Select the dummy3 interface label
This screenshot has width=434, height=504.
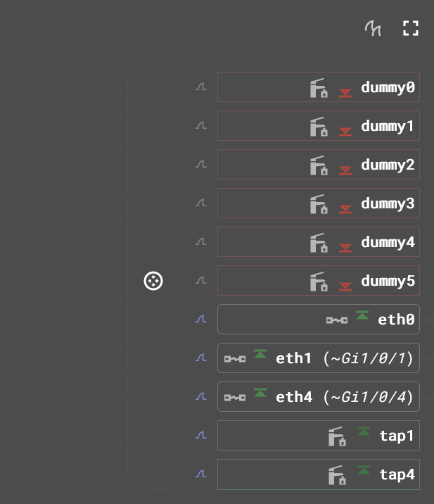[x=388, y=204]
